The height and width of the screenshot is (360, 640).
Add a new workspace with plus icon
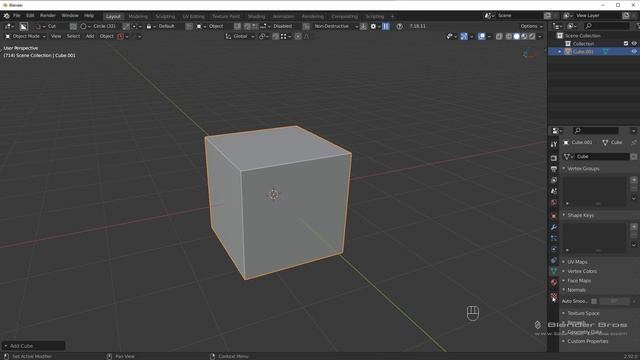(x=392, y=16)
